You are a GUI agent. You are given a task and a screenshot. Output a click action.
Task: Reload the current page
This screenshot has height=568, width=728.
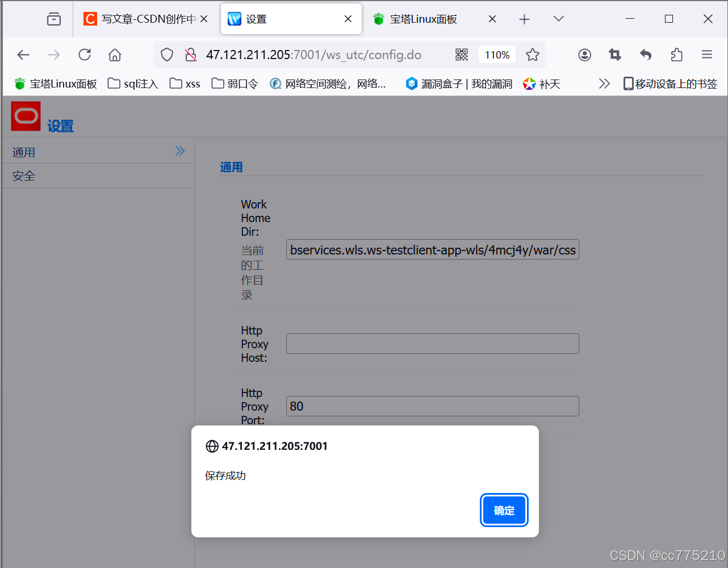click(85, 55)
